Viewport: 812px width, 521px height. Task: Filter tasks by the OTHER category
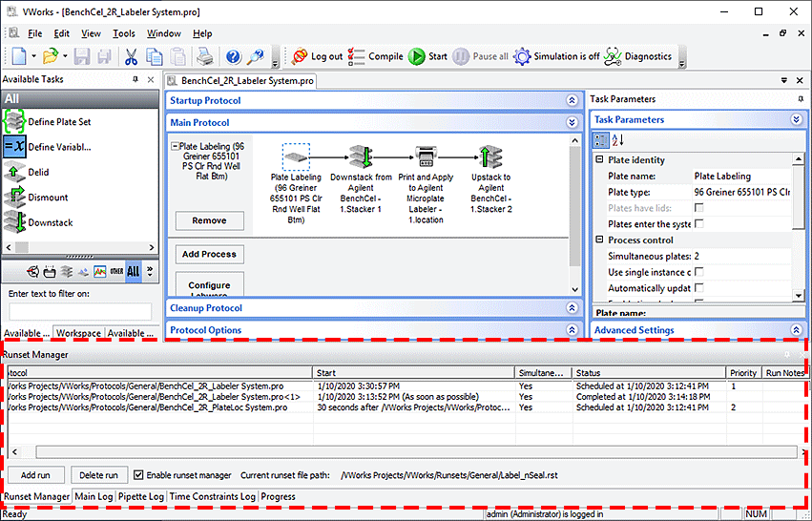[116, 271]
